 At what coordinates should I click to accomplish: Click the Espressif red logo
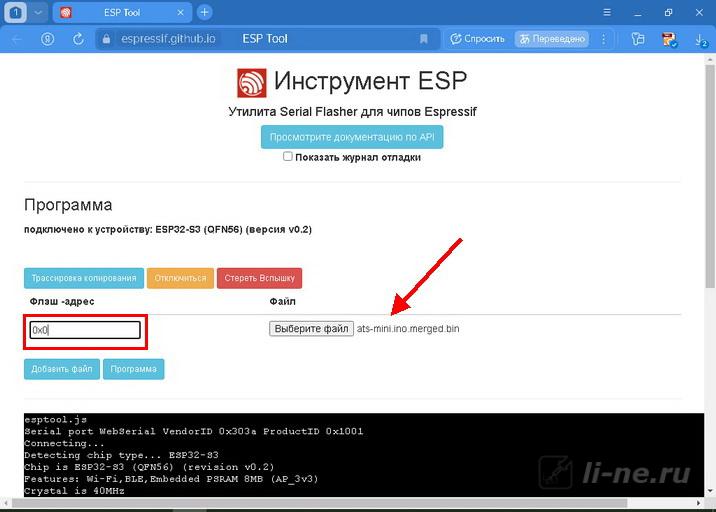pyautogui.click(x=252, y=83)
